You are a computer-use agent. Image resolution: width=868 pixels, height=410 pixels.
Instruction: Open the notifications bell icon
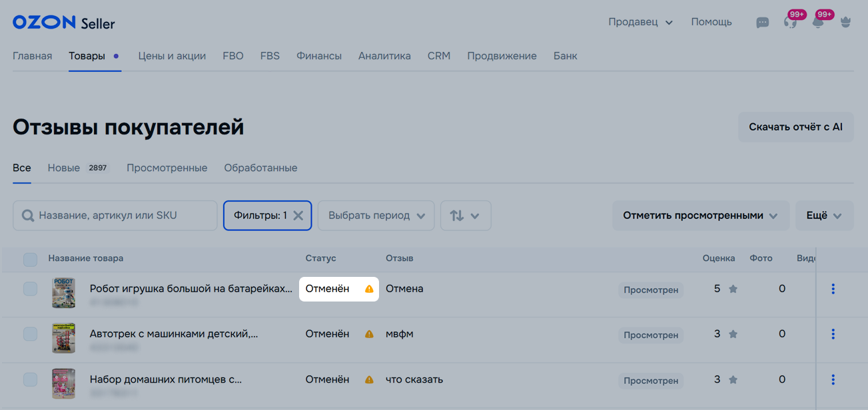[818, 23]
